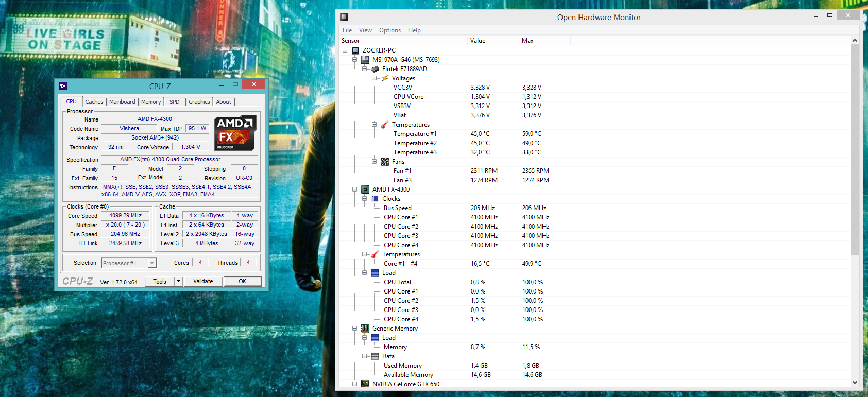The width and height of the screenshot is (868, 397).
Task: Collapse the Clocks section
Action: pyautogui.click(x=364, y=199)
